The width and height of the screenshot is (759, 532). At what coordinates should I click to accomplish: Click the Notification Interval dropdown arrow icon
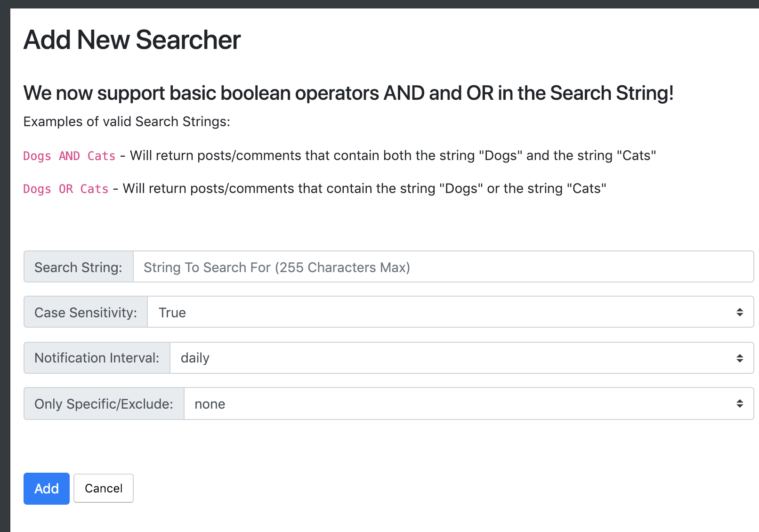(x=740, y=358)
